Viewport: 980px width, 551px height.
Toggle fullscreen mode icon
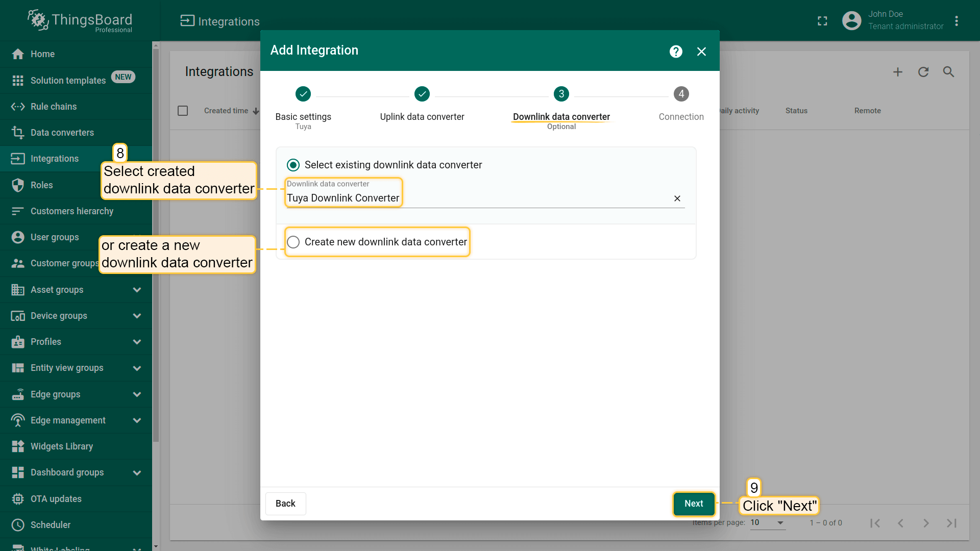pyautogui.click(x=822, y=21)
